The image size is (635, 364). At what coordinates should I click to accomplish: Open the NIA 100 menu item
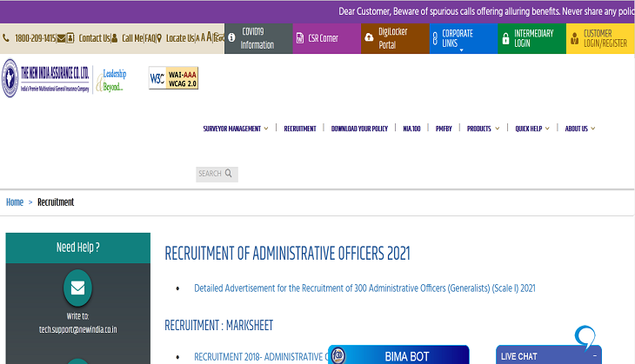coord(411,129)
